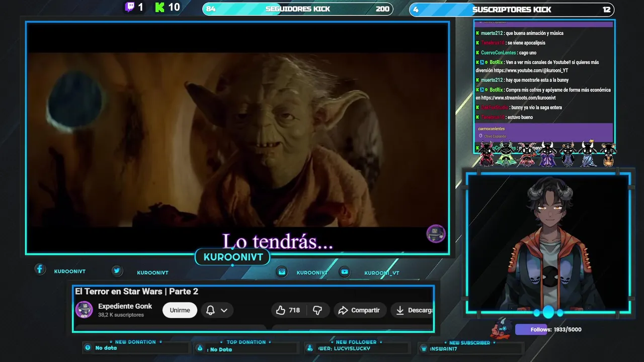
Task: Click the Suscriptores Kick goal number 12
Action: pyautogui.click(x=606, y=10)
